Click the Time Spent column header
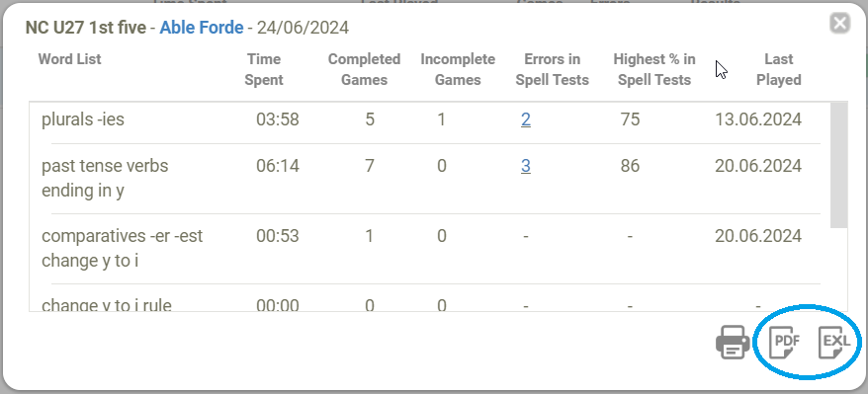This screenshot has width=868, height=394. coord(264,69)
